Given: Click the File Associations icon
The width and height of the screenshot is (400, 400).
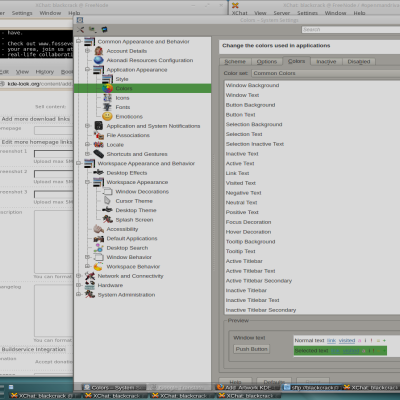Looking at the screenshot, I should pos(99,135).
